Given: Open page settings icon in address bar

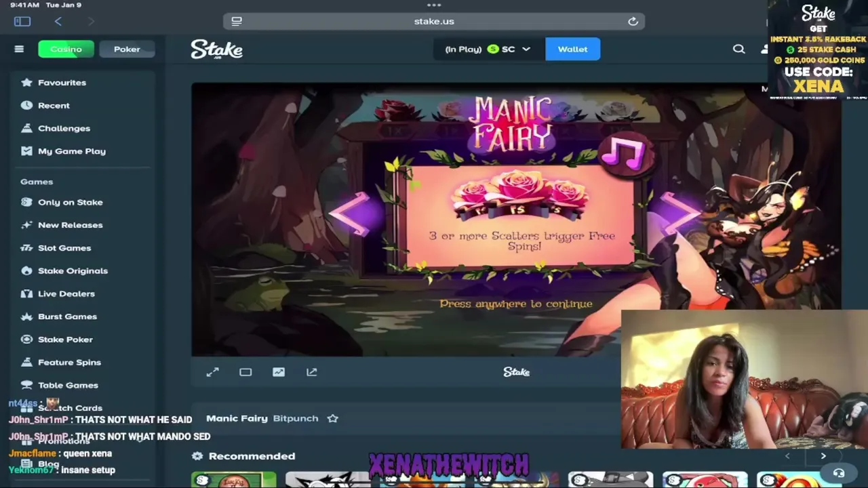Looking at the screenshot, I should tap(237, 21).
